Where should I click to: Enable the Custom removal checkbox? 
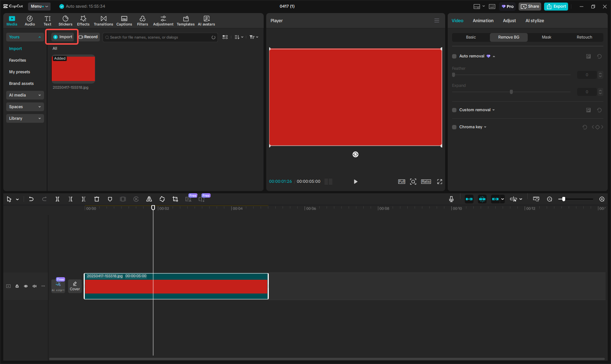coord(454,110)
